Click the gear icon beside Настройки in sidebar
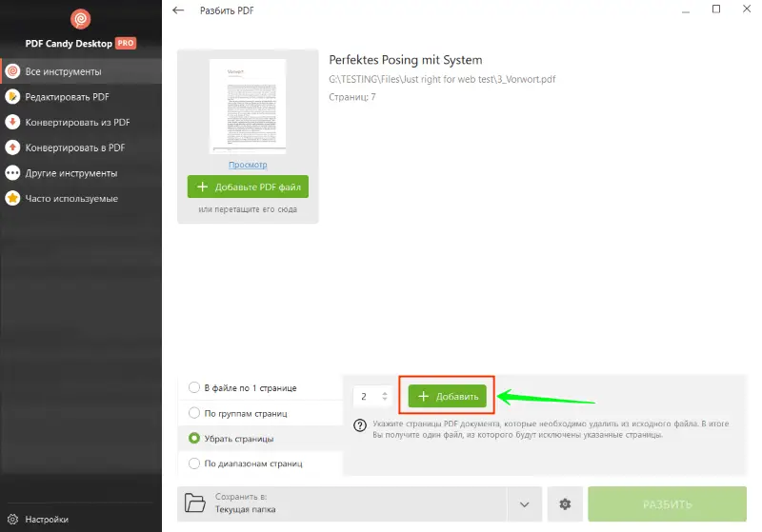762x532 pixels. pyautogui.click(x=12, y=519)
